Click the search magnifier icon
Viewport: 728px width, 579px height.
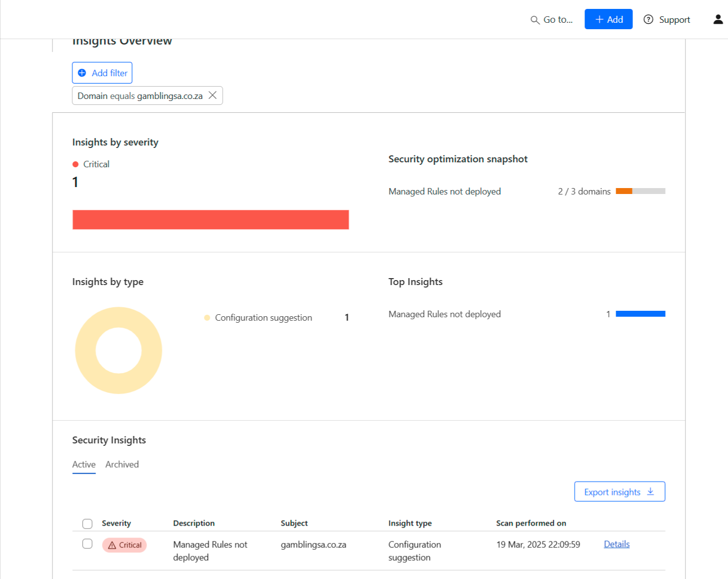pyautogui.click(x=534, y=20)
